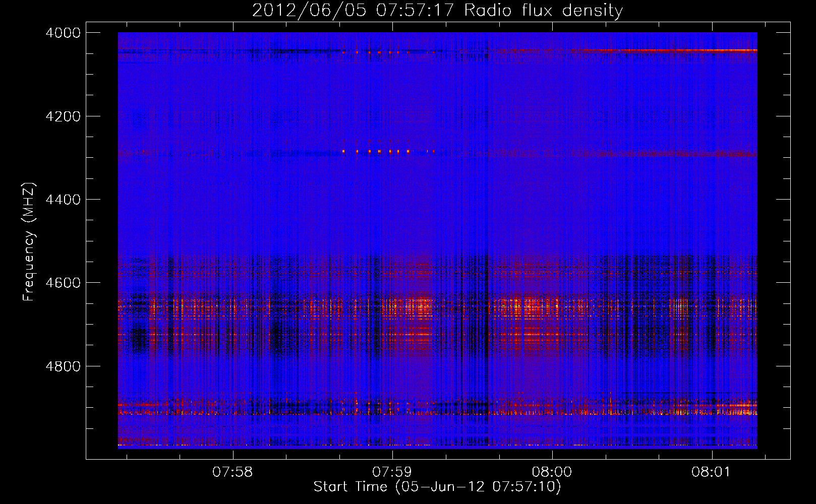Click the 4600 frequency tick label
Image resolution: width=816 pixels, height=504 pixels.
point(63,283)
